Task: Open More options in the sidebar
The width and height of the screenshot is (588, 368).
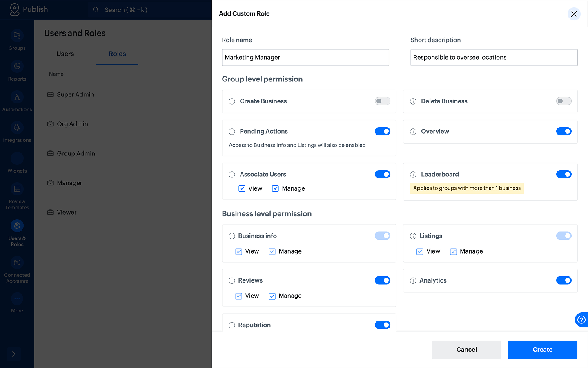Action: (x=17, y=303)
